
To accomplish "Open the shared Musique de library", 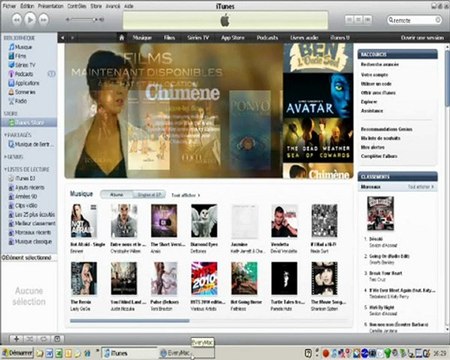I will (31, 144).
